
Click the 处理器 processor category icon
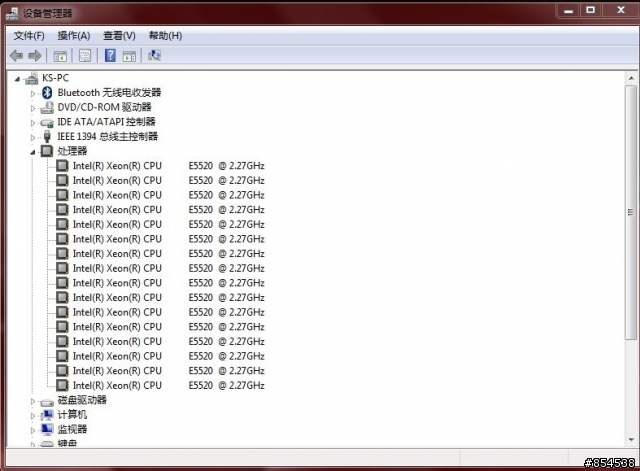click(x=47, y=151)
